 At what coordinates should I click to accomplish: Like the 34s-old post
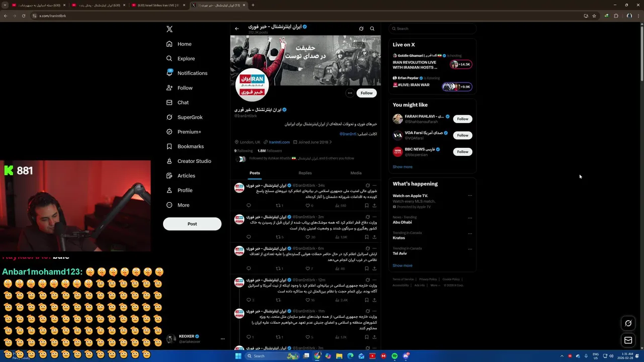pyautogui.click(x=308, y=205)
